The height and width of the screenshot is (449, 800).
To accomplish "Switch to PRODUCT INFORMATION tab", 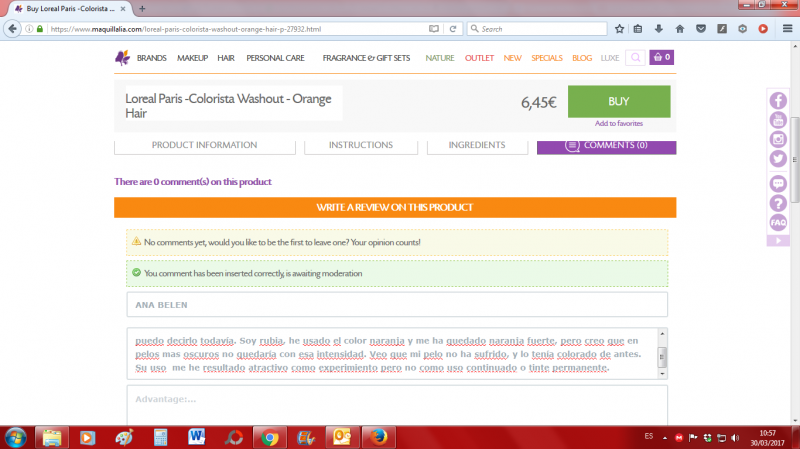I will pos(205,146).
